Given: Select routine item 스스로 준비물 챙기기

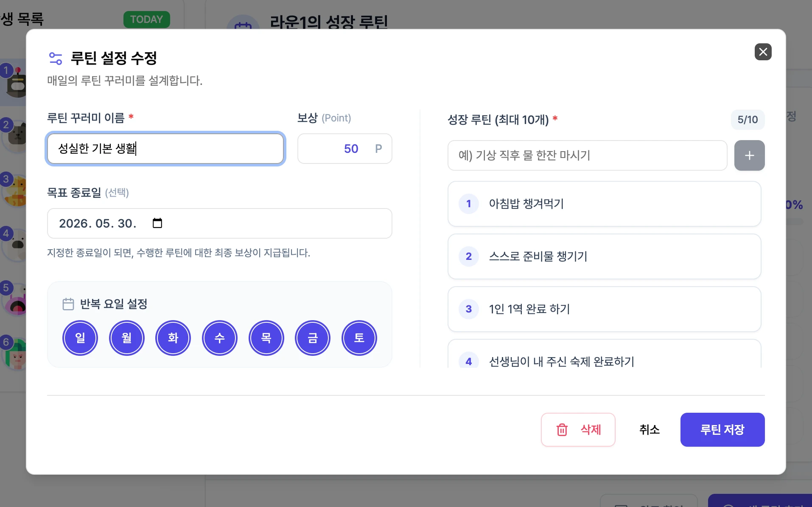Looking at the screenshot, I should click(604, 256).
